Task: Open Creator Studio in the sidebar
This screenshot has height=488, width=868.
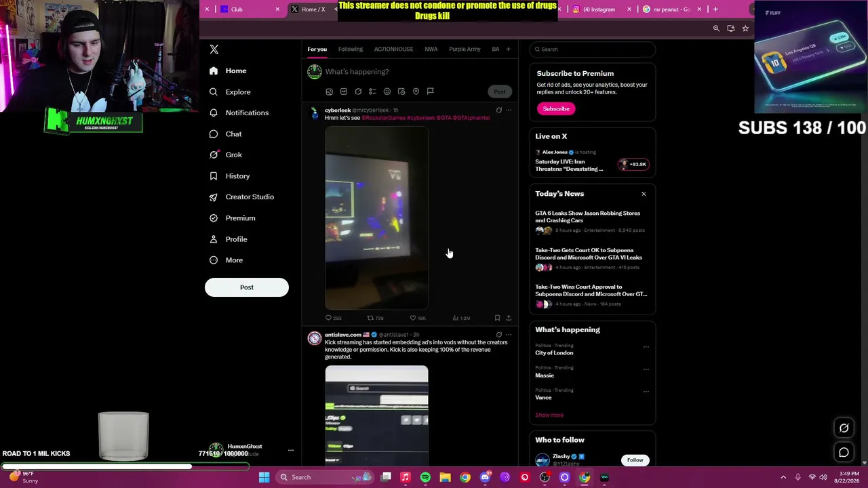Action: click(x=241, y=197)
